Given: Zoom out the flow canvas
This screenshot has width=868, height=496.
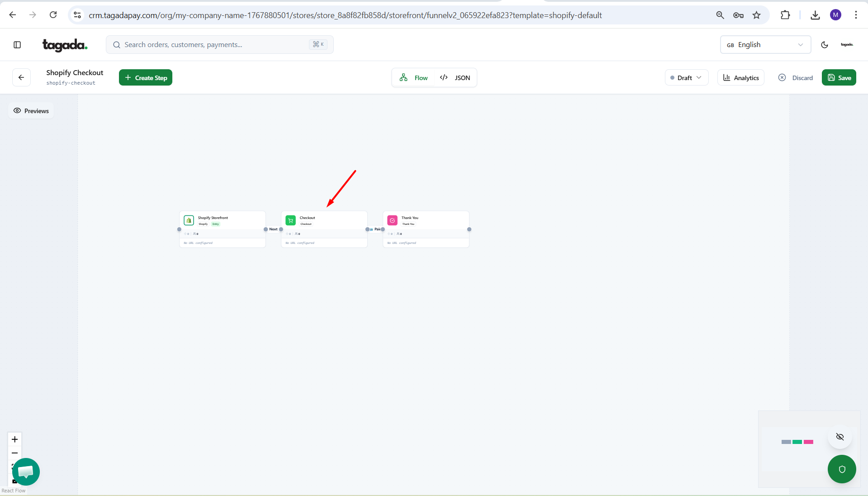Looking at the screenshot, I should 14,453.
